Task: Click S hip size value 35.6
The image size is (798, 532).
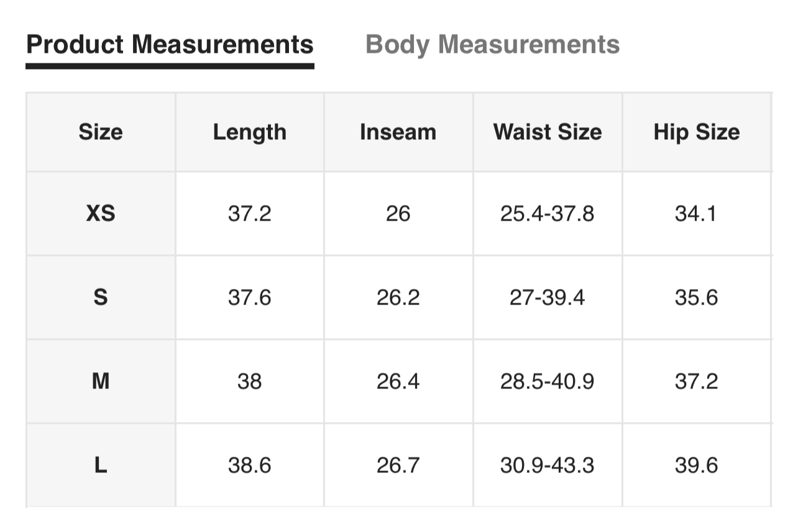Action: click(x=696, y=298)
